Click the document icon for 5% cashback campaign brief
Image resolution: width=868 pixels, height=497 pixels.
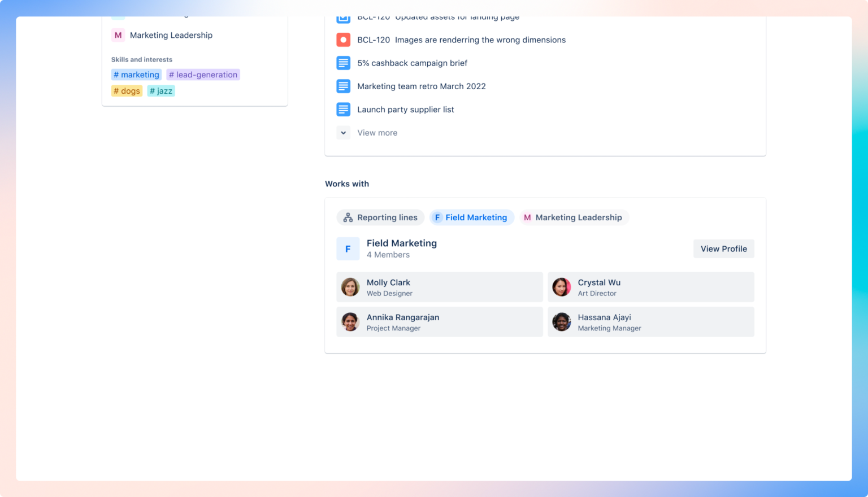coord(344,63)
